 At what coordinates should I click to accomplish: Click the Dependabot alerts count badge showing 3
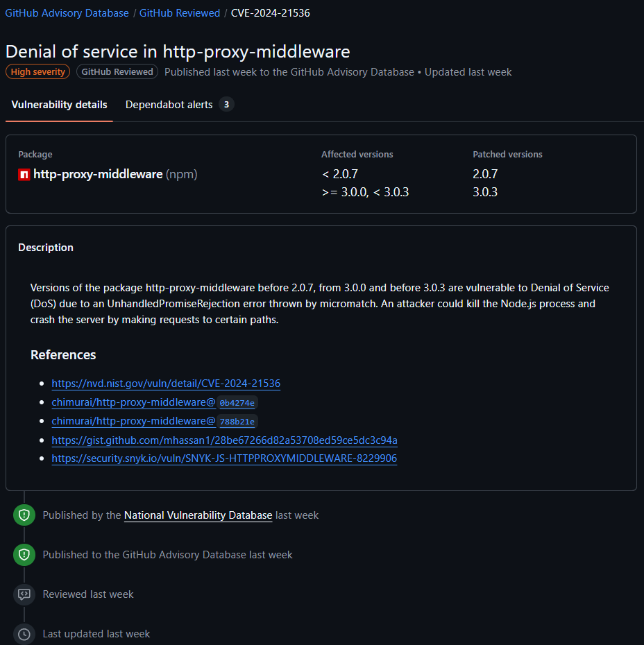pyautogui.click(x=226, y=104)
